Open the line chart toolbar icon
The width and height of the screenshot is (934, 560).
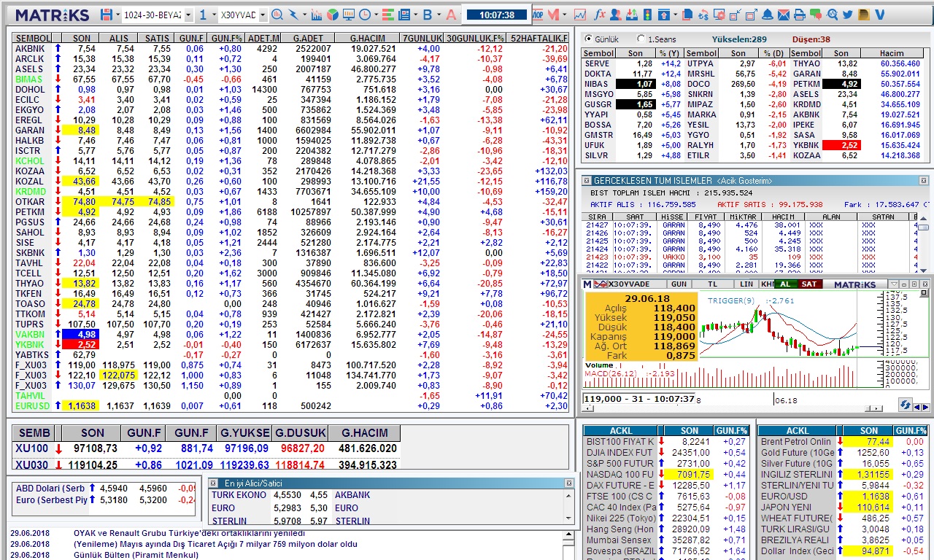point(580,15)
